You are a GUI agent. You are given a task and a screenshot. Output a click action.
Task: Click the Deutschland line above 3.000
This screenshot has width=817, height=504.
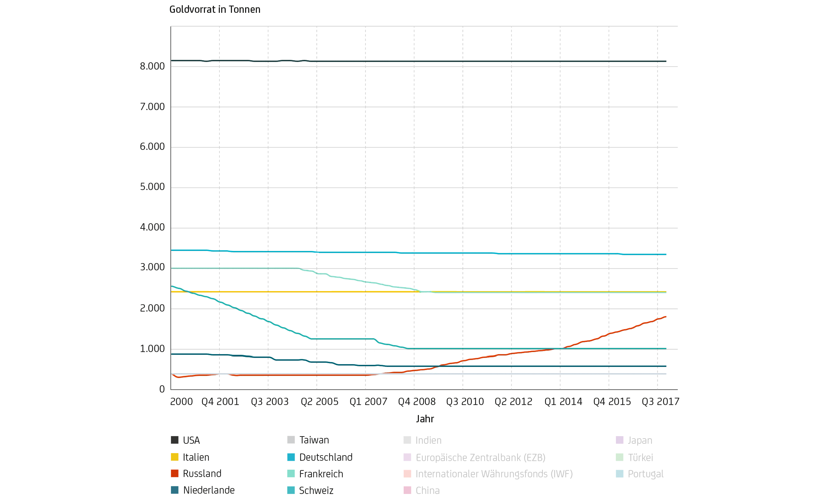[419, 253]
